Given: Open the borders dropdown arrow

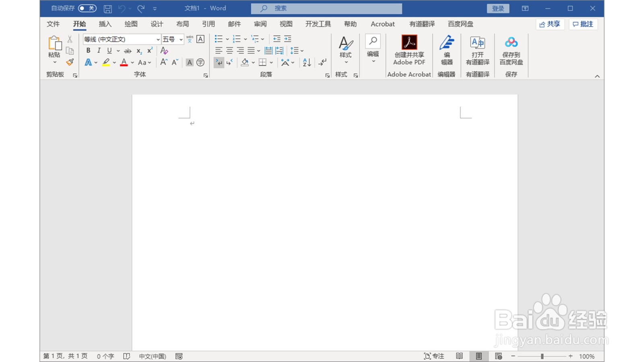Looking at the screenshot, I should pyautogui.click(x=271, y=62).
